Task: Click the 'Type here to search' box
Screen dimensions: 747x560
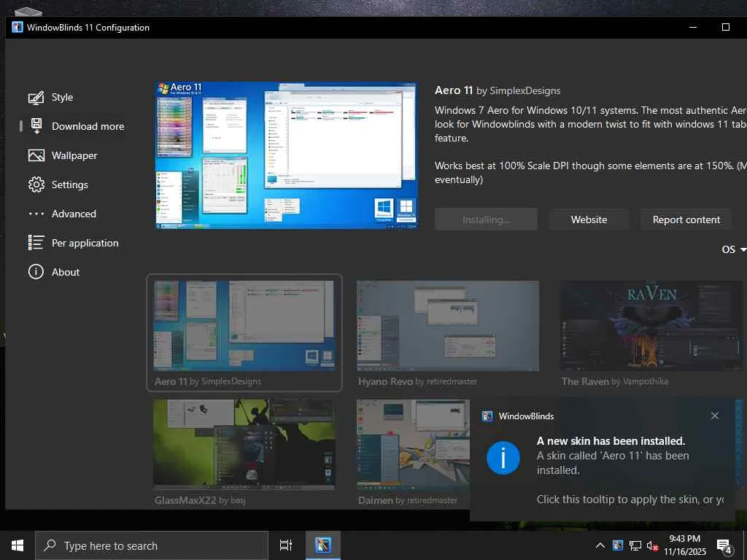Action: pos(152,545)
